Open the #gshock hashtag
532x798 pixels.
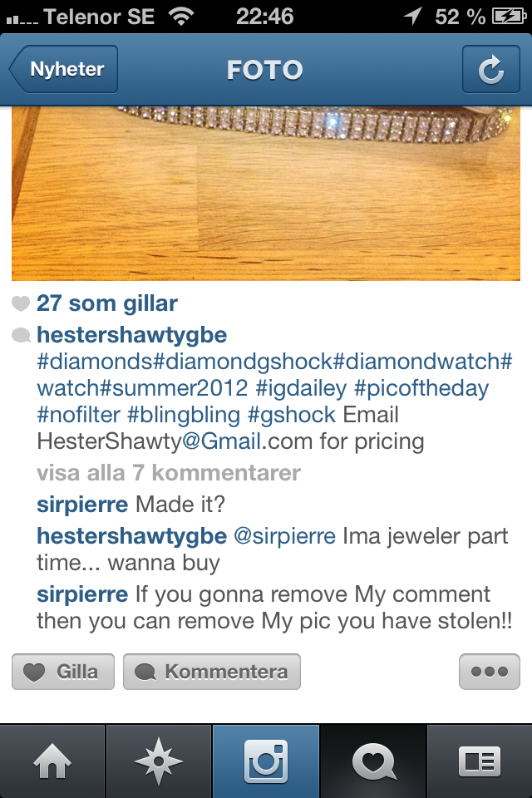coord(292,415)
